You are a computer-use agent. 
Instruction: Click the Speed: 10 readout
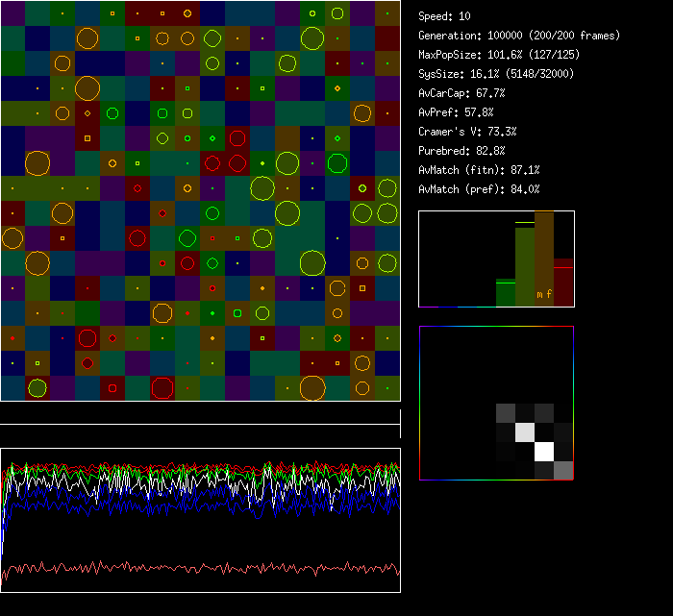[x=445, y=16]
